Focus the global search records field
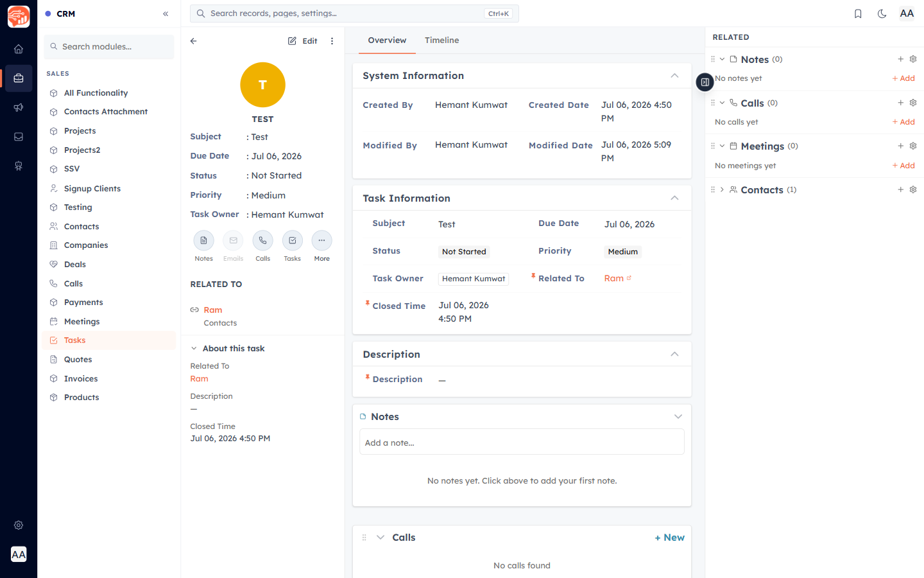Screen dimensions: 924x578 354,13
